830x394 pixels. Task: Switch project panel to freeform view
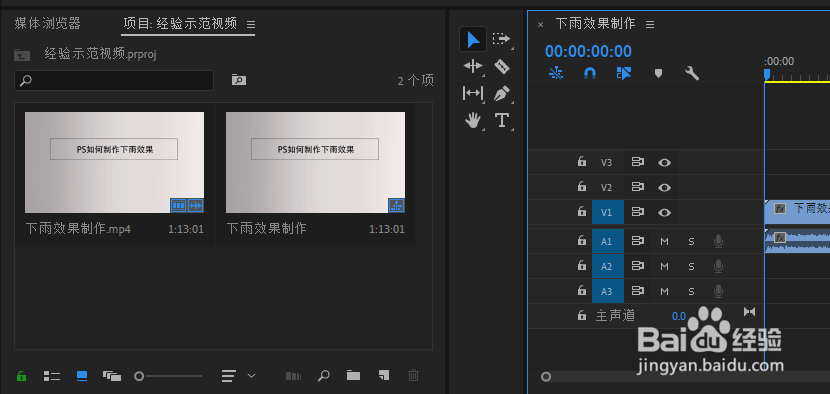tap(112, 376)
